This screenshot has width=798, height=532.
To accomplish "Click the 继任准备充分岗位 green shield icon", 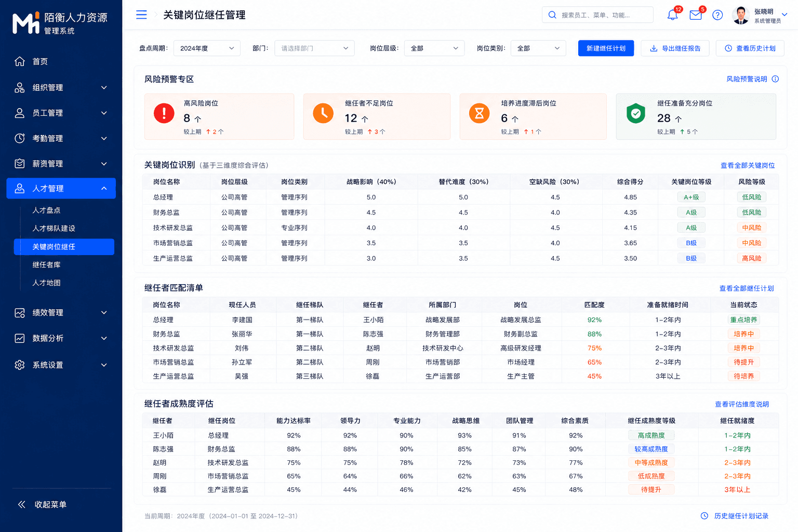I will coord(635,113).
